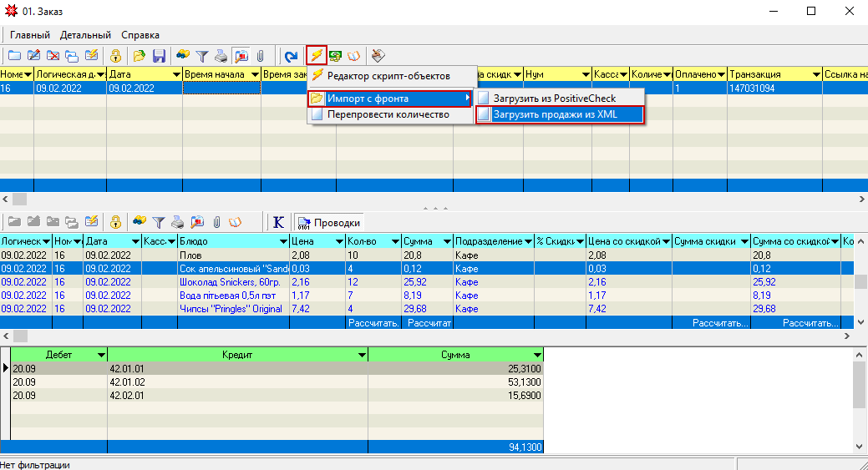Select Загрузить из PositiveCheck menu item
Screen dimensions: 868x470
pyautogui.click(x=554, y=98)
